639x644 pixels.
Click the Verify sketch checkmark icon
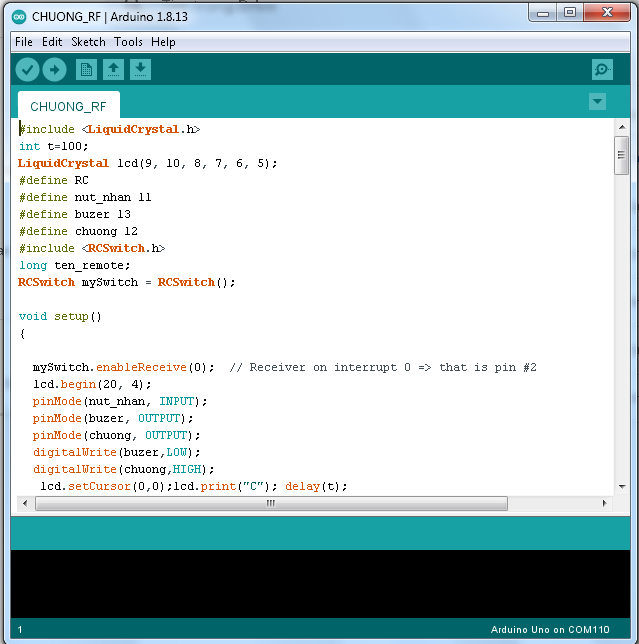(x=27, y=69)
